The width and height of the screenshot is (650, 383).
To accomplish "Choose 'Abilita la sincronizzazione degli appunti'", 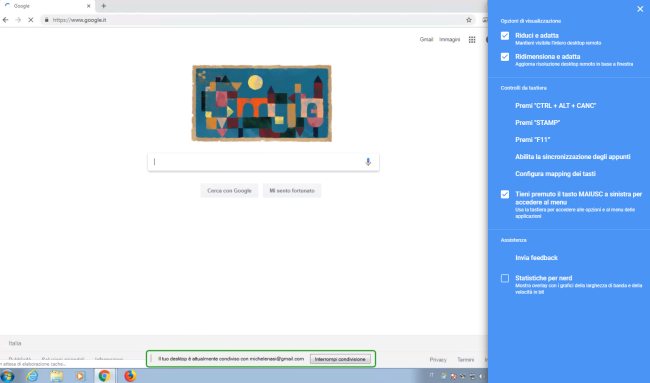I will (573, 157).
